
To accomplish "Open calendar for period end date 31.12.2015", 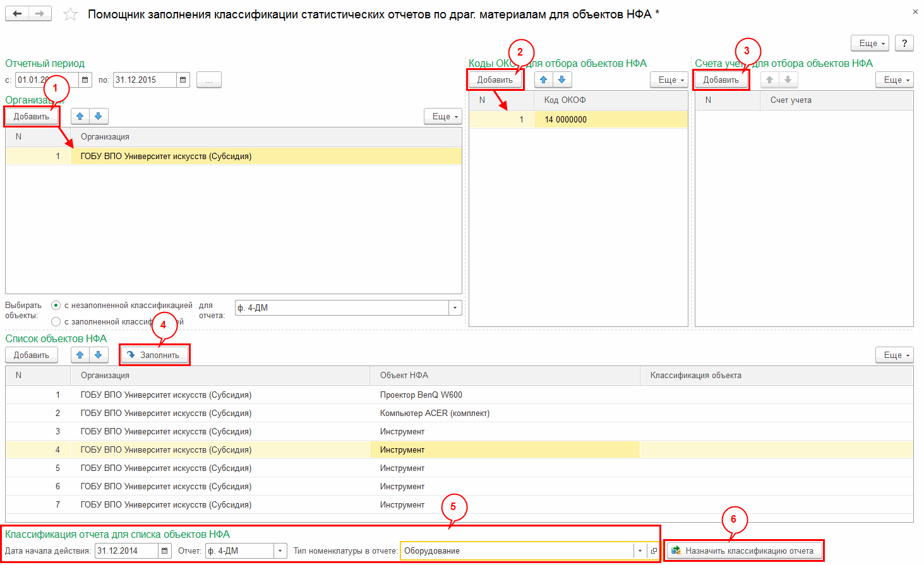I will pyautogui.click(x=183, y=80).
